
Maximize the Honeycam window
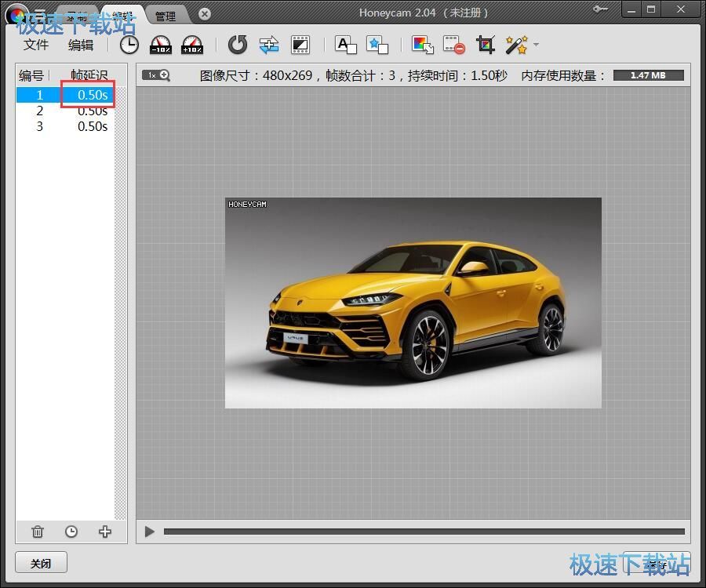click(650, 9)
